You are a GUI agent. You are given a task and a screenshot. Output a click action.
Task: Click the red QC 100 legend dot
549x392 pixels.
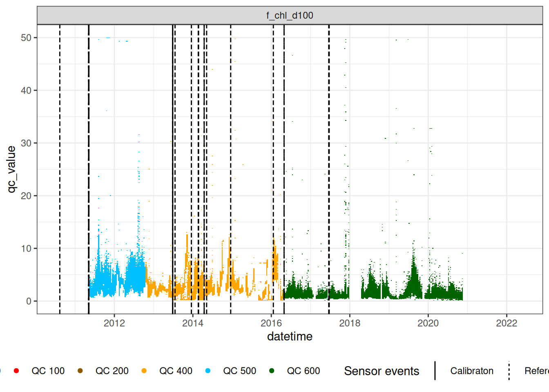click(x=16, y=371)
